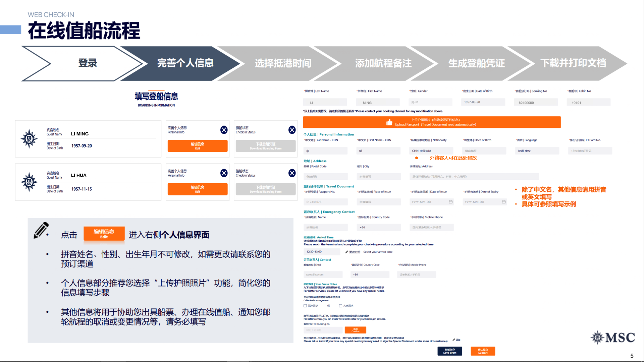
Task: Check the double bed (大床需求) checkbox
Action: pyautogui.click(x=340, y=306)
